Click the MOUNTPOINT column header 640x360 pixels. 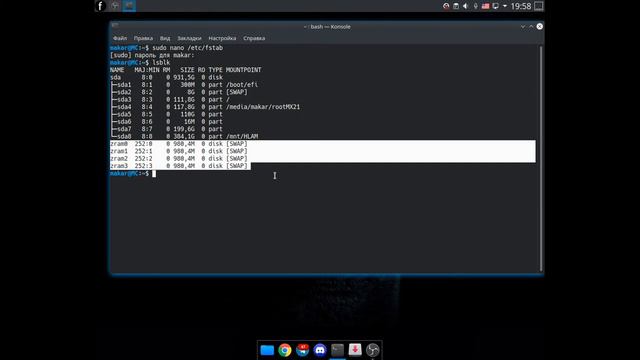[x=244, y=70]
